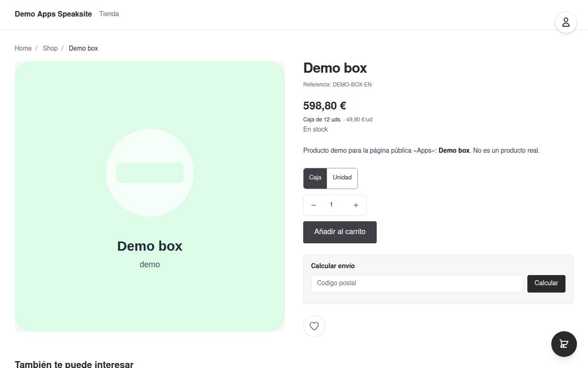Decrease quantity with the minus button
The height and width of the screenshot is (368, 588).
(314, 205)
